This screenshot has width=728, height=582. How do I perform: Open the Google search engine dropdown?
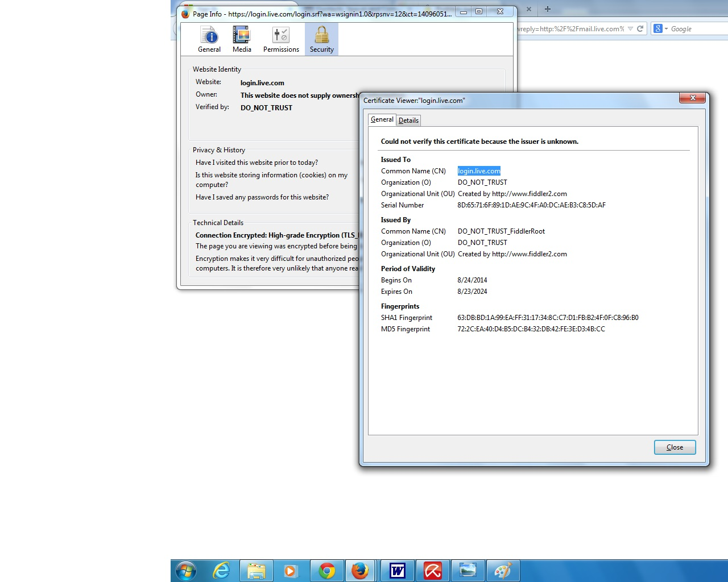pyautogui.click(x=660, y=28)
